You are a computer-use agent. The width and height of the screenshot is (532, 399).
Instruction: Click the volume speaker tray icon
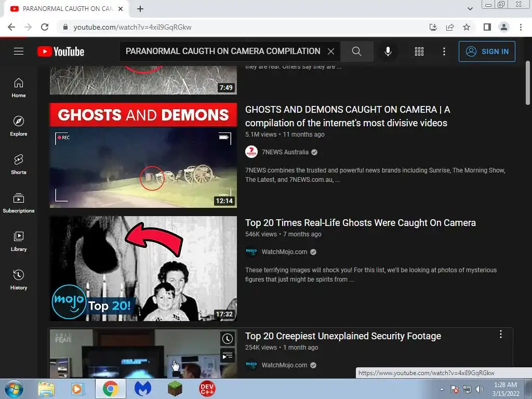[480, 389]
